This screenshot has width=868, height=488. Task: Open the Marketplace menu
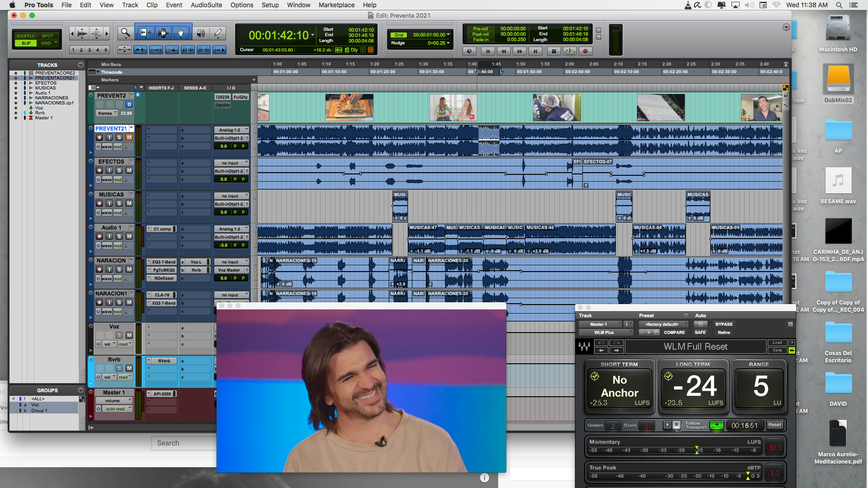tap(336, 5)
